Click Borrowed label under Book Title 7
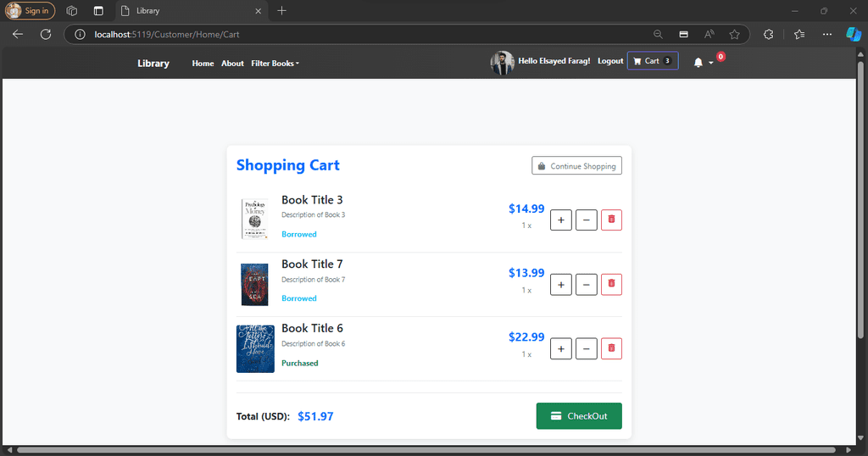The image size is (868, 456). point(299,298)
